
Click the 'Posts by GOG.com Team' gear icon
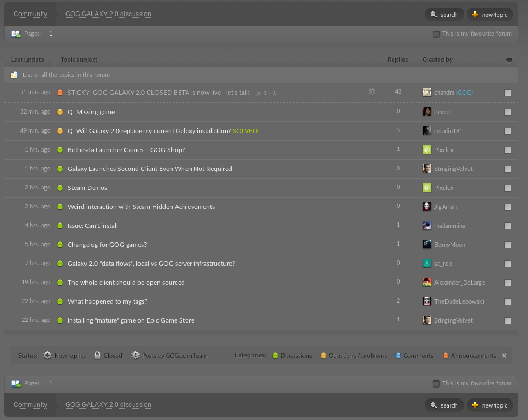pos(135,356)
